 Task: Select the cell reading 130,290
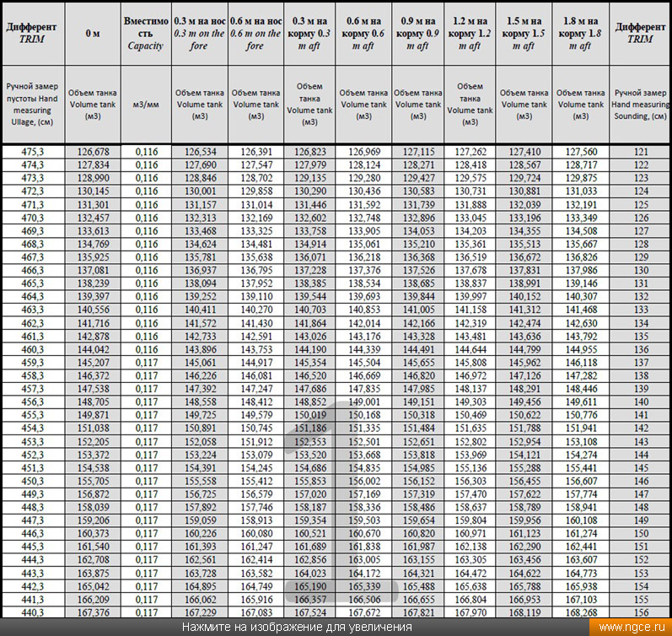[310, 191]
